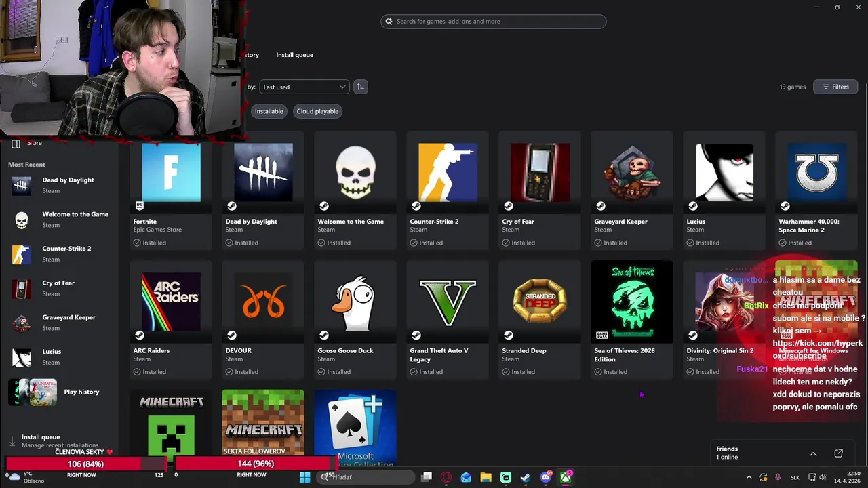Open the Dead by Daylight cover in the grid
Image resolution: width=868 pixels, height=488 pixels.
pyautogui.click(x=263, y=173)
